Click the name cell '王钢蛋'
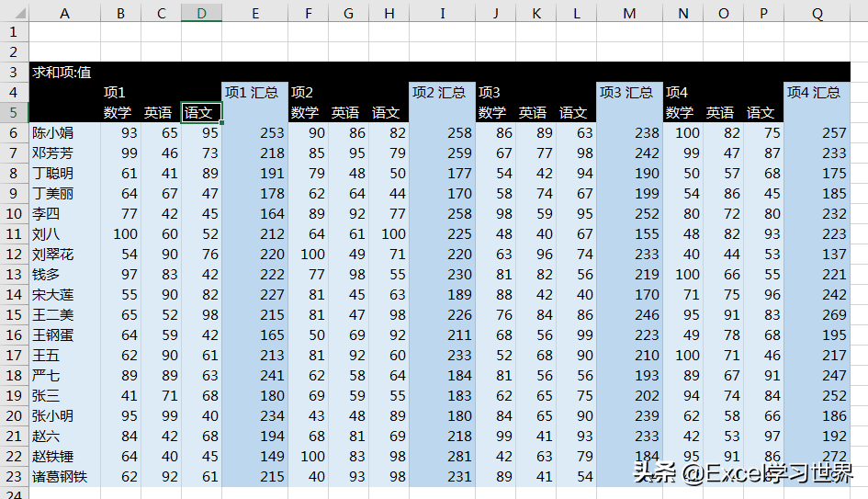 click(x=65, y=335)
